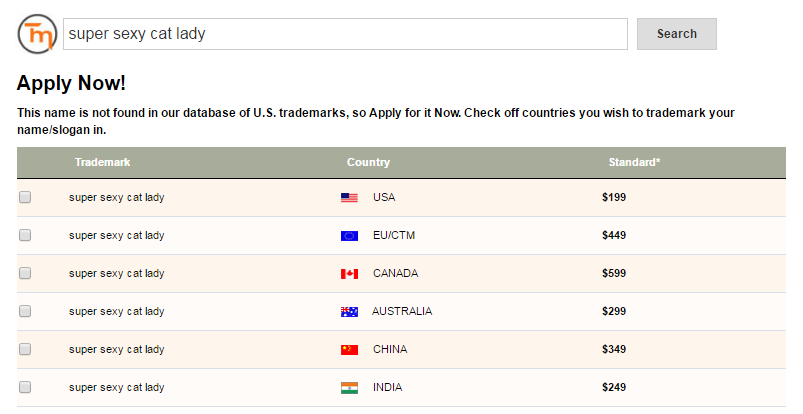Click the $199 USA price
The width and height of the screenshot is (803, 414).
(x=614, y=197)
